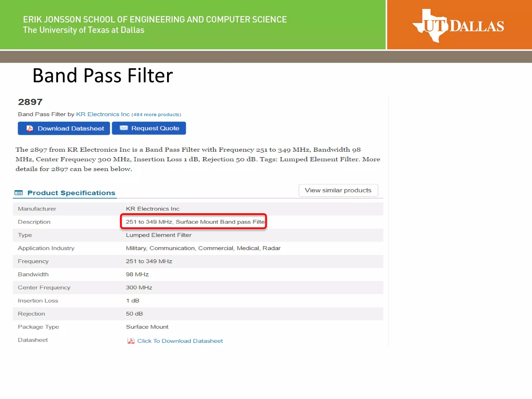Open the KR Electronics Inc link
The image size is (532, 399).
(x=103, y=114)
